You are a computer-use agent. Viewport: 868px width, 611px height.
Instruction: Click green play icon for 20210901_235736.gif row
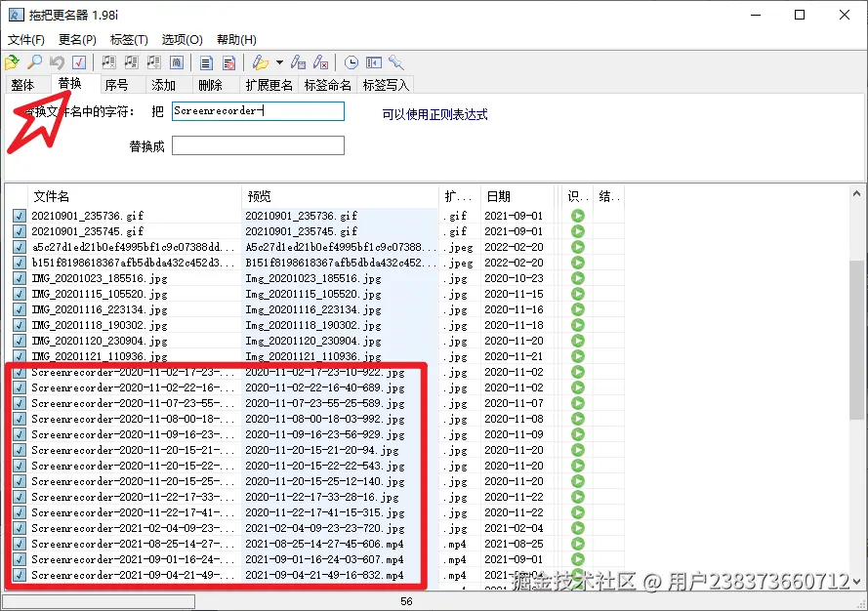[x=578, y=216]
